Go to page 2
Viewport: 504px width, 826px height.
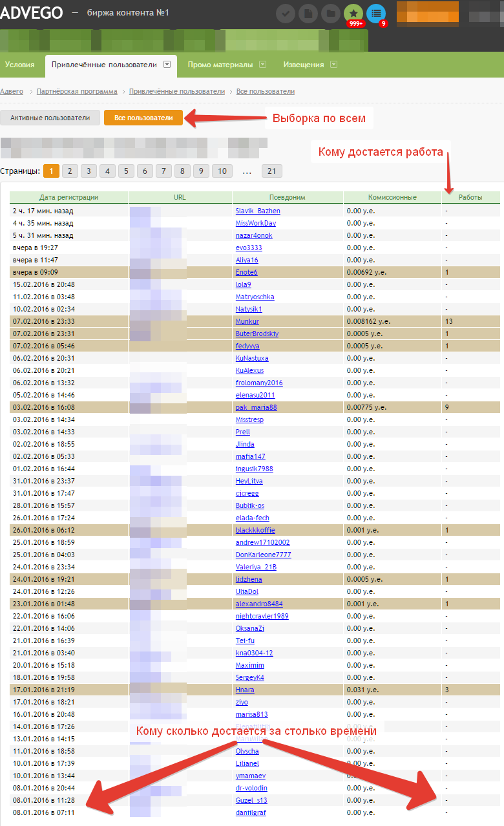coord(70,171)
